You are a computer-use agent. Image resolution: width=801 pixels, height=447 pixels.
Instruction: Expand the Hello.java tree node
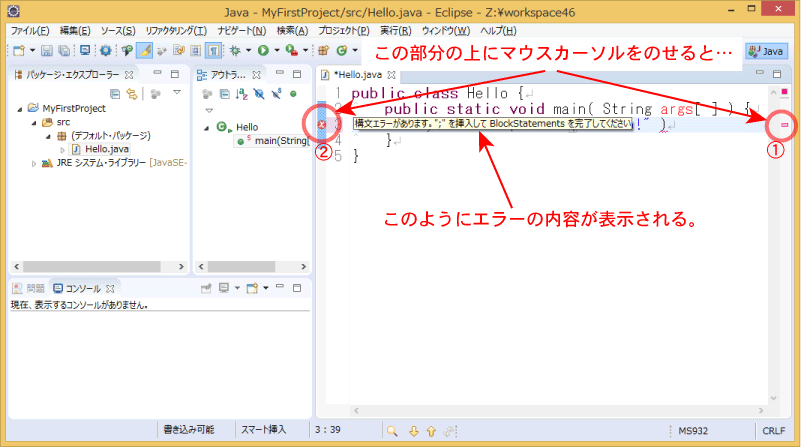[62, 150]
